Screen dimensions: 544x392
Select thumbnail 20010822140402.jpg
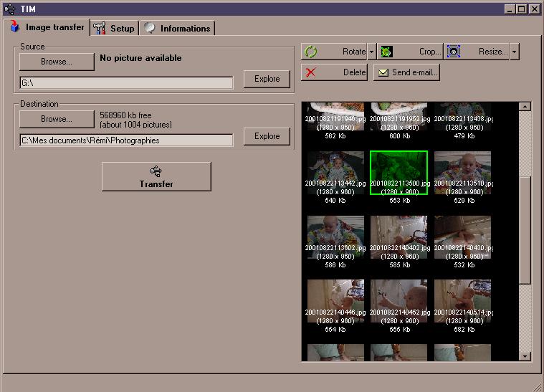coord(399,237)
